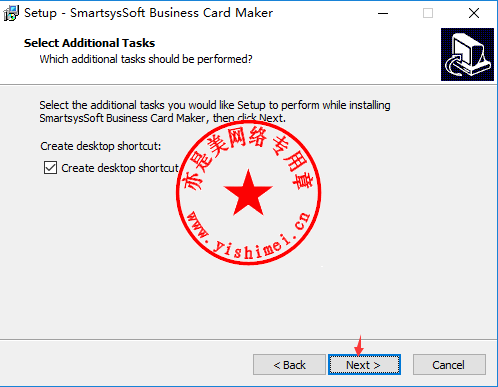This screenshot has width=498, height=387.
Task: Click the disabled maximize button
Action: [428, 13]
